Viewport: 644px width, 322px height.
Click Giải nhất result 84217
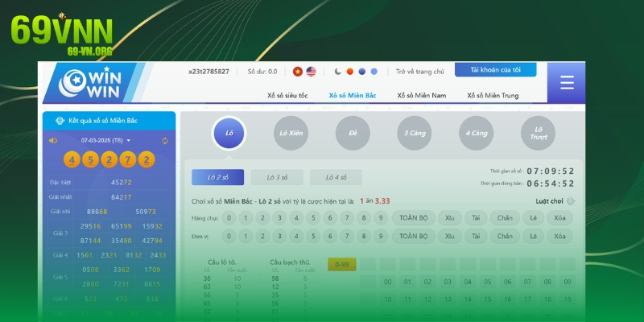click(x=122, y=197)
